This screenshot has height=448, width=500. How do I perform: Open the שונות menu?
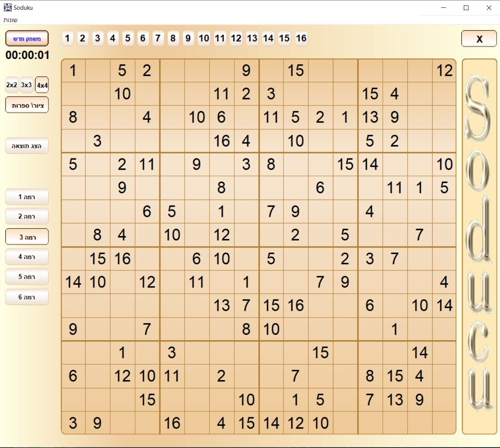11,20
